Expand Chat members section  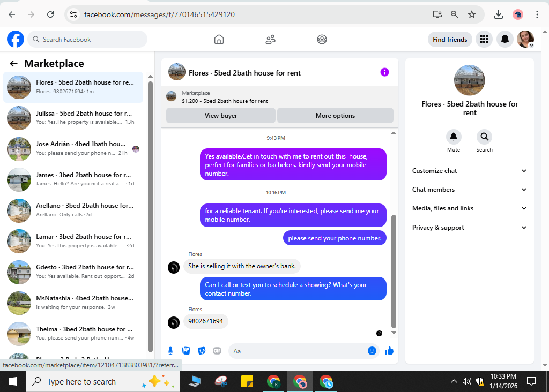[x=469, y=190]
